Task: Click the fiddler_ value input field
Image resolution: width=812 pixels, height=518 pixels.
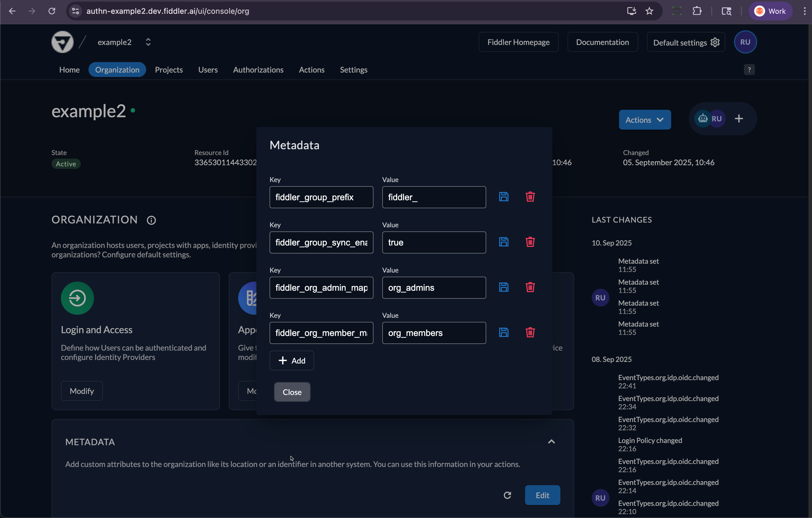Action: point(434,197)
